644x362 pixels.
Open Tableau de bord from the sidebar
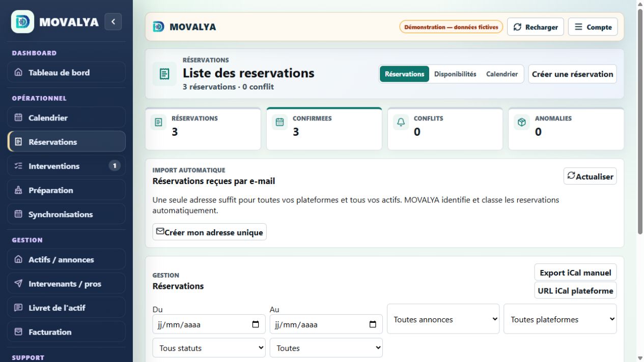pyautogui.click(x=67, y=72)
